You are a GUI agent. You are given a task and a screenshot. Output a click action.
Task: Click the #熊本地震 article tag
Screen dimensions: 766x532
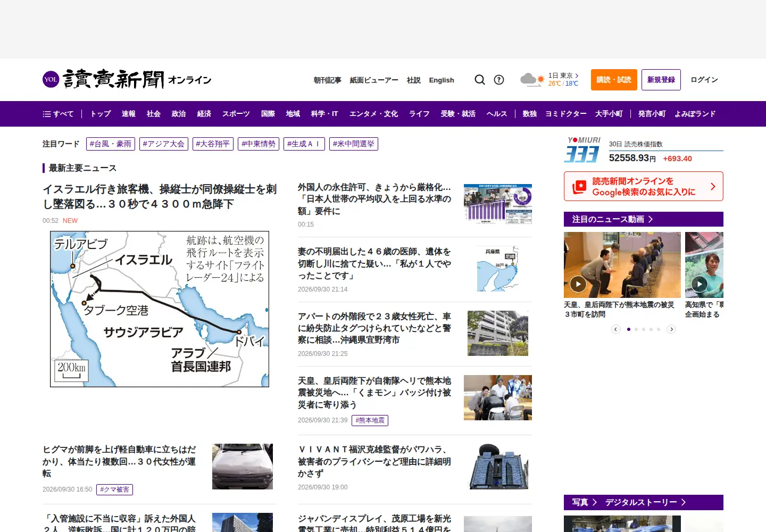click(x=370, y=420)
